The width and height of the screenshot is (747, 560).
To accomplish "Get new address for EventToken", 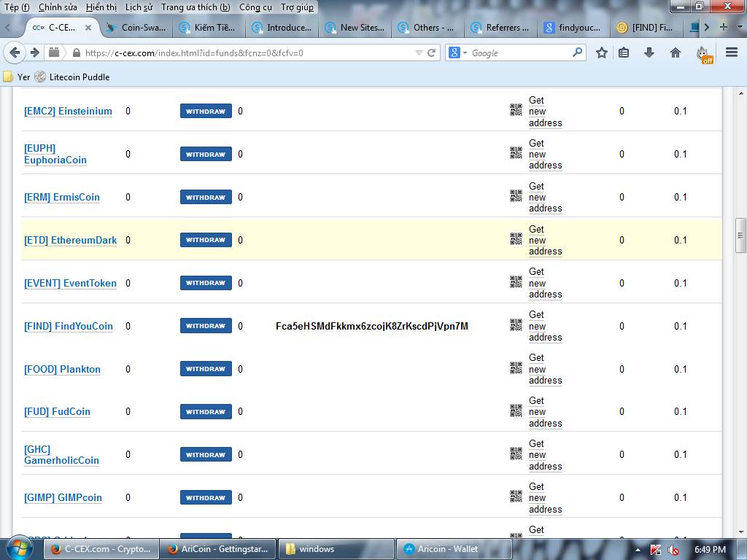I will pyautogui.click(x=545, y=283).
